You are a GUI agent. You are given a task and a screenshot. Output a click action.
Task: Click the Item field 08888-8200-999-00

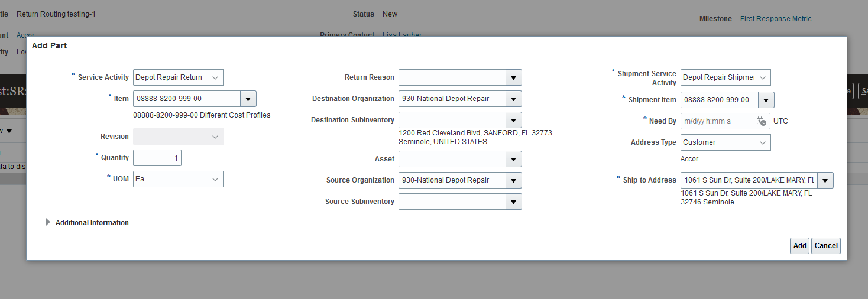coord(187,99)
